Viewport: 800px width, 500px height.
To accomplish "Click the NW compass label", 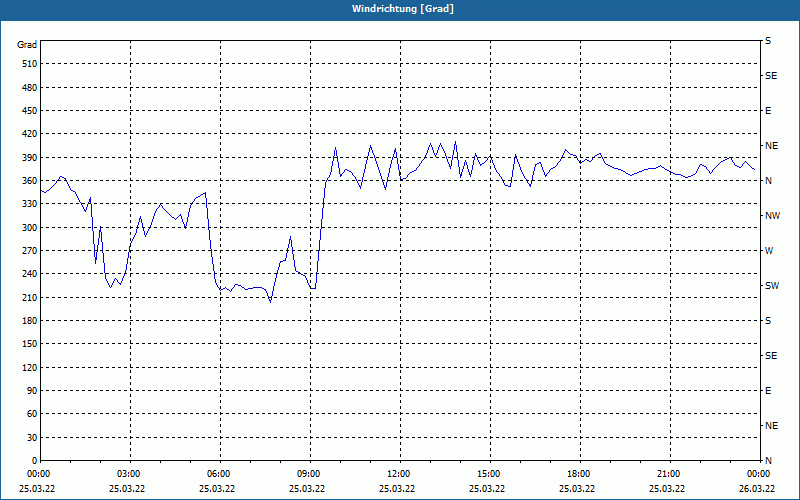I will click(x=772, y=216).
